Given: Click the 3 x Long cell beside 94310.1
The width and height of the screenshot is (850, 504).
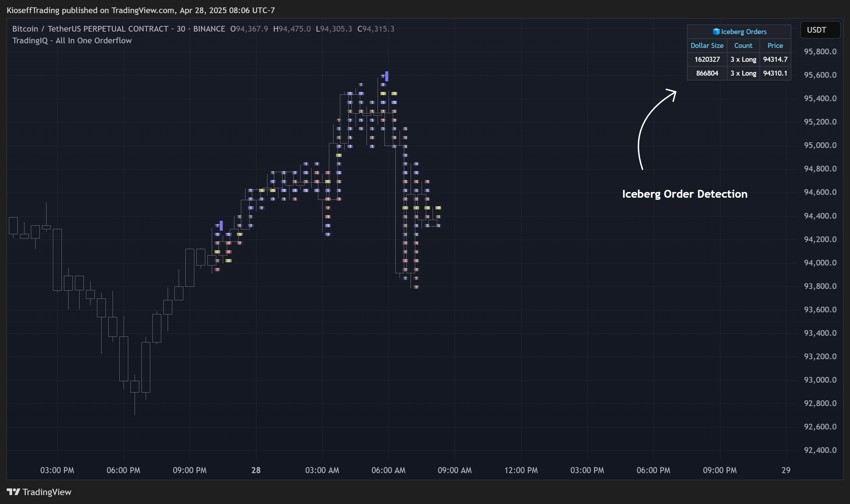Looking at the screenshot, I should pos(743,73).
